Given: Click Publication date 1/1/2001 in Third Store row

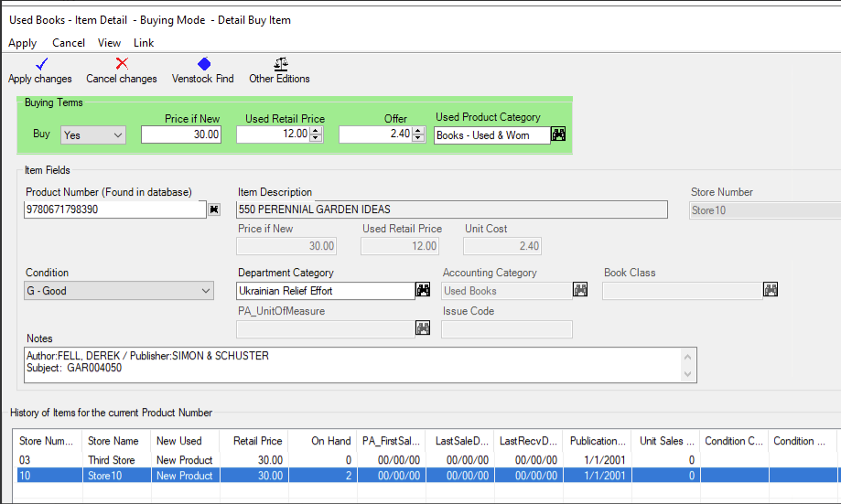Looking at the screenshot, I should click(597, 460).
